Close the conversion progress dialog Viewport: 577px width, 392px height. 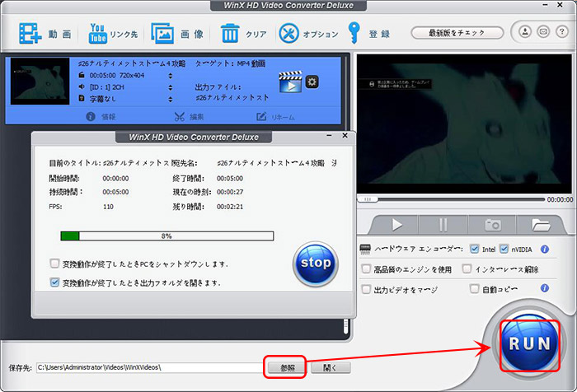[x=345, y=135]
